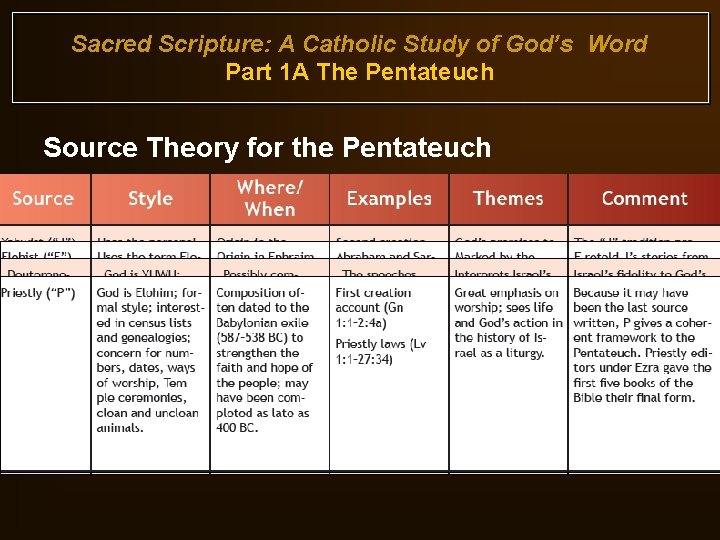Click the 'Where/ When' column header
This screenshot has height=540, width=720.
click(x=270, y=199)
